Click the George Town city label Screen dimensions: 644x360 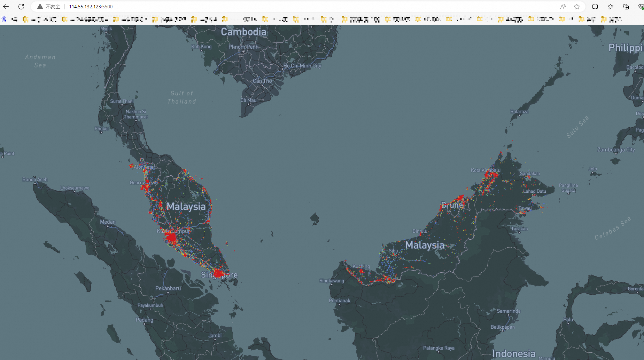click(x=143, y=182)
